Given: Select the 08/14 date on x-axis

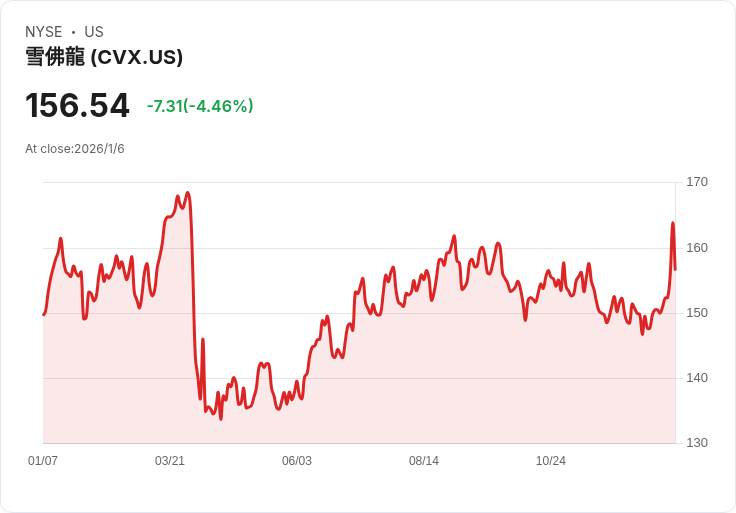Looking at the screenshot, I should tap(424, 460).
